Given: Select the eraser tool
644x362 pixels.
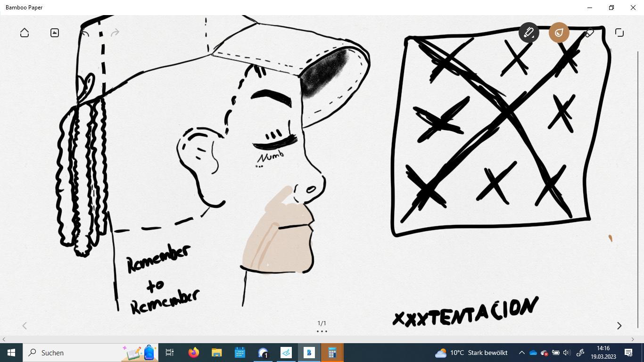Looking at the screenshot, I should (x=589, y=33).
